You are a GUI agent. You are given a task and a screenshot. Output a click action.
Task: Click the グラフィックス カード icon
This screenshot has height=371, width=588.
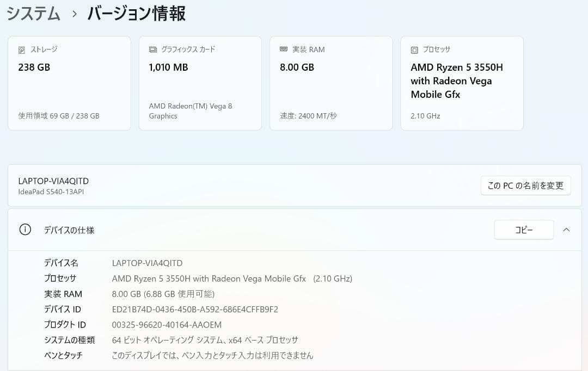[x=152, y=50]
